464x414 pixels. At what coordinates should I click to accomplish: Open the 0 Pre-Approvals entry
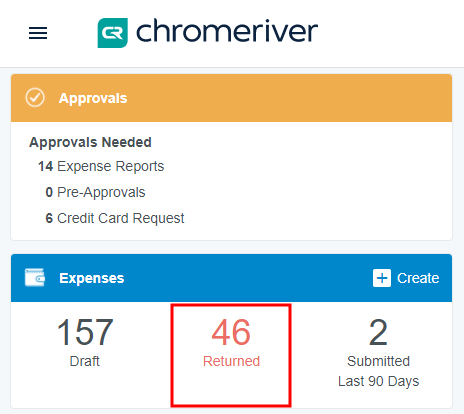[95, 192]
